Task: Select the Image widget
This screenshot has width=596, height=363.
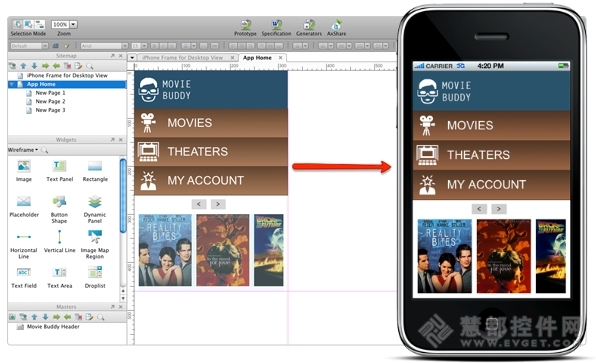Action: tap(24, 171)
